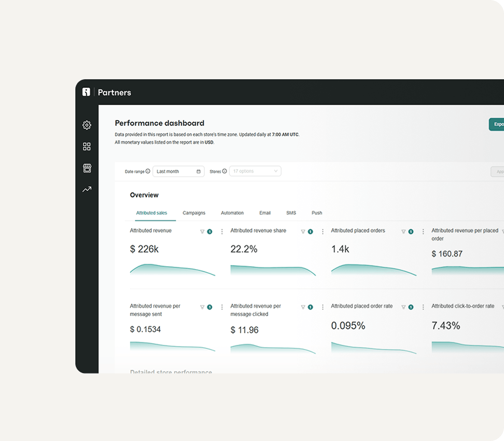Click the green Export button
504x441 pixels.
(x=497, y=124)
